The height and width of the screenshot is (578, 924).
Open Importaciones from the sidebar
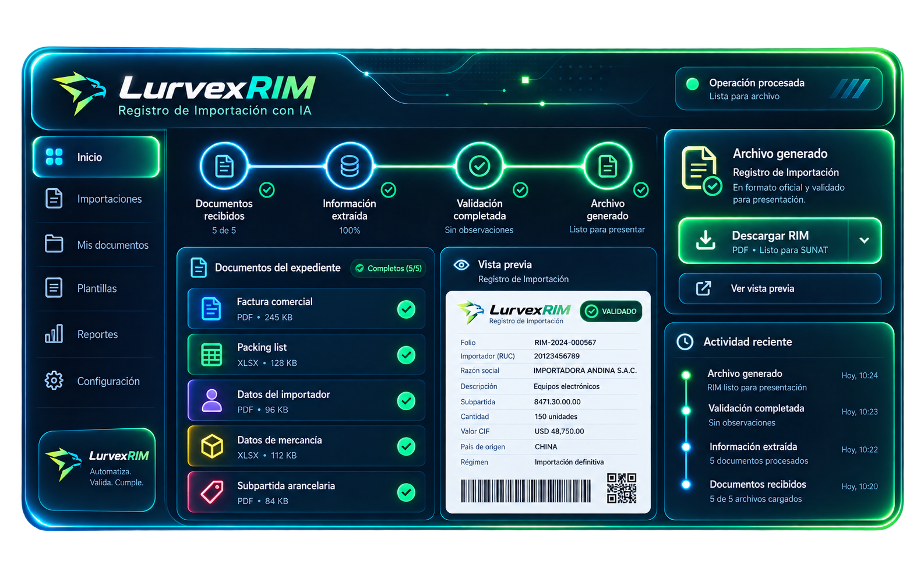96,199
